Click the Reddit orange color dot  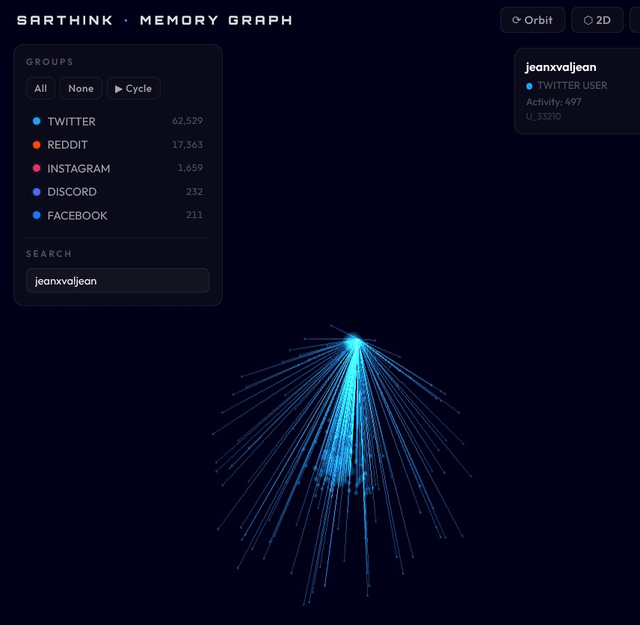(x=36, y=145)
